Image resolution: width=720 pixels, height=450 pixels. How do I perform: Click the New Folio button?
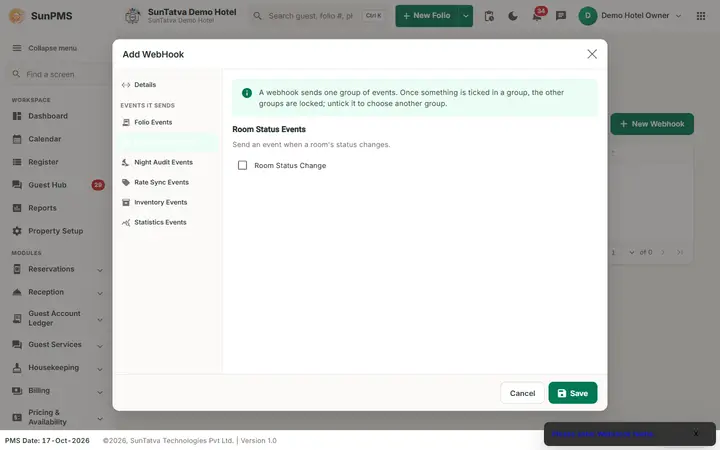point(427,16)
